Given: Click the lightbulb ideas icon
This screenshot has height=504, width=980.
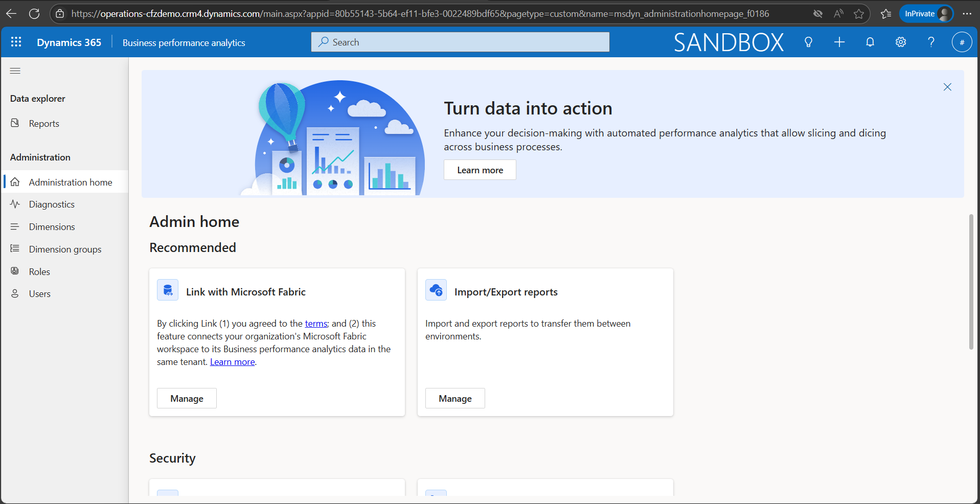Looking at the screenshot, I should click(x=808, y=42).
